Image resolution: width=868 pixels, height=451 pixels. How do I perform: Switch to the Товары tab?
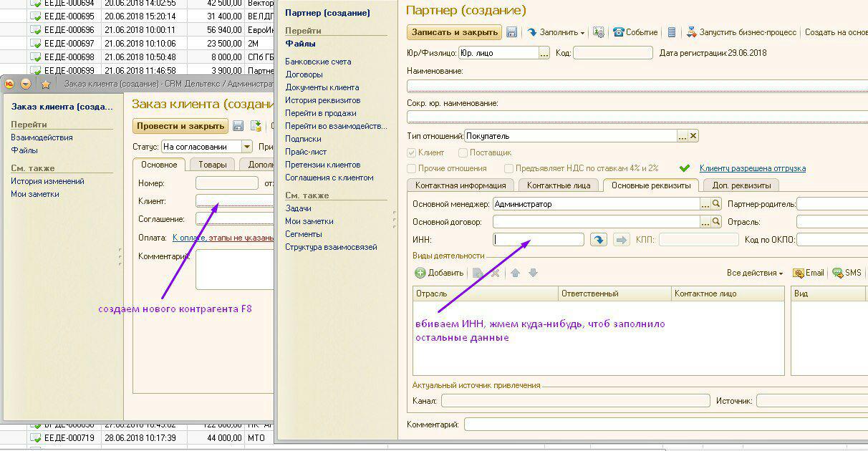[x=212, y=165]
